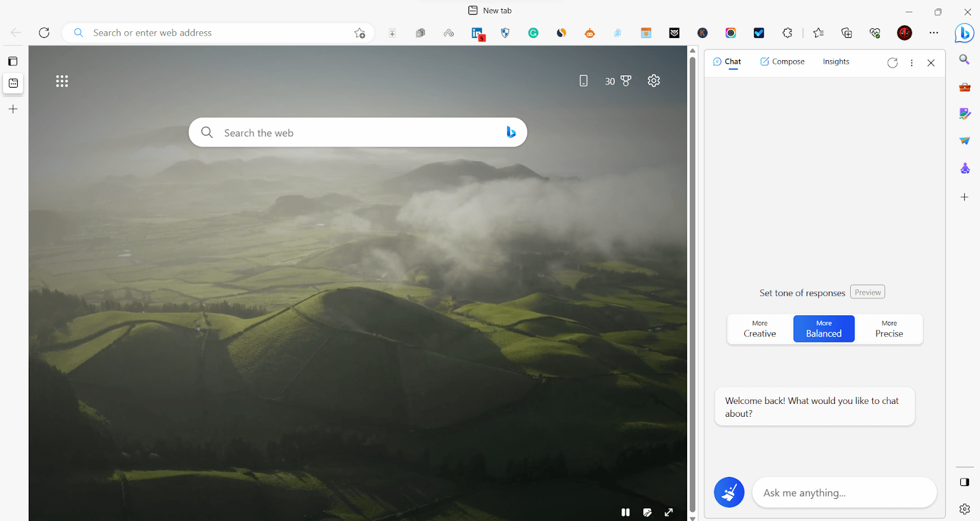Screen dimensions: 980x521
Task: Add a sidebar app with the plus icon
Action: [965, 197]
